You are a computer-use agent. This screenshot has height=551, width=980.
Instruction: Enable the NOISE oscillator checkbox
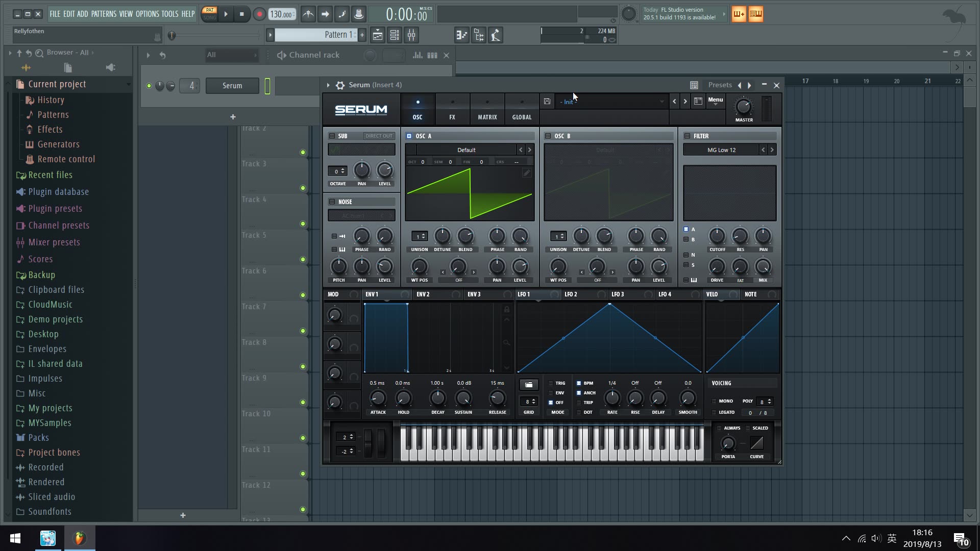click(332, 202)
